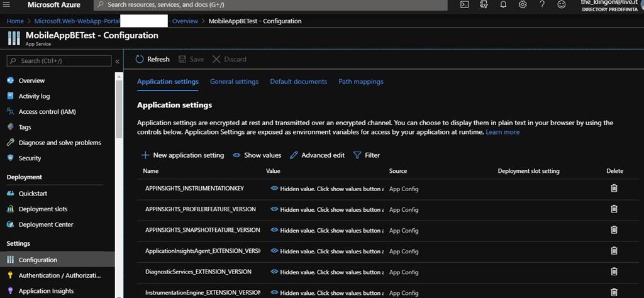Switch to Application settings tab
This screenshot has height=298, width=644.
[x=167, y=81]
